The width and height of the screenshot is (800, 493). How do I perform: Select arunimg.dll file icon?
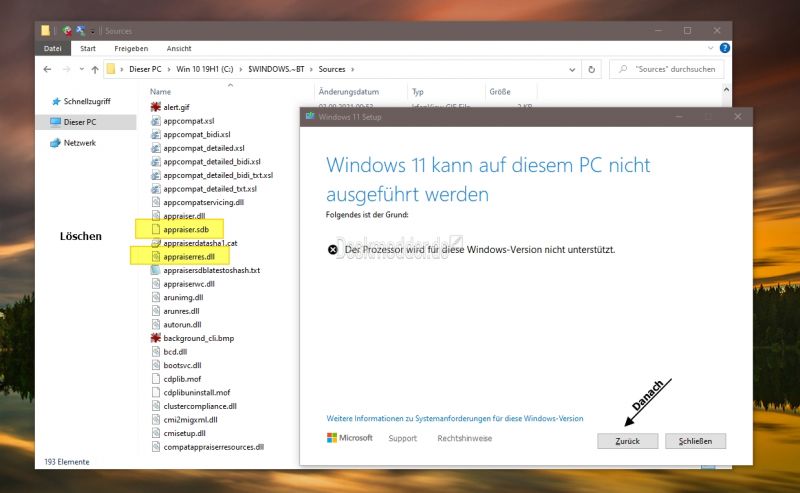tap(156, 297)
